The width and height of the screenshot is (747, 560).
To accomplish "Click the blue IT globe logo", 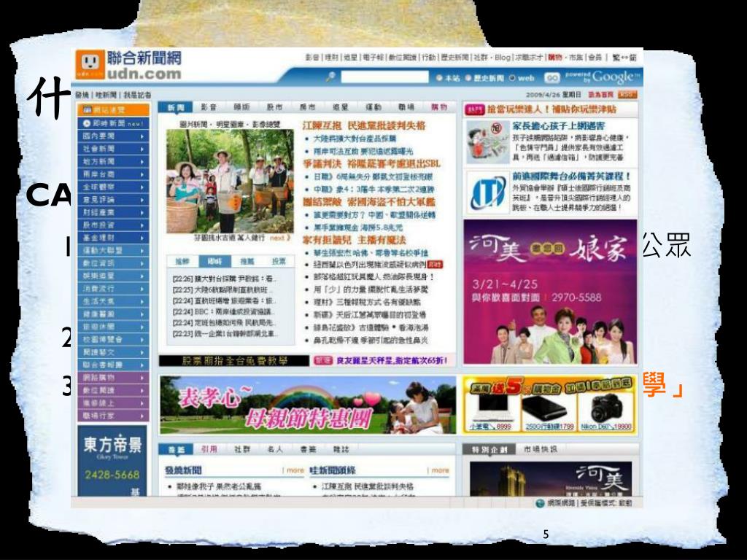I will click(x=487, y=192).
